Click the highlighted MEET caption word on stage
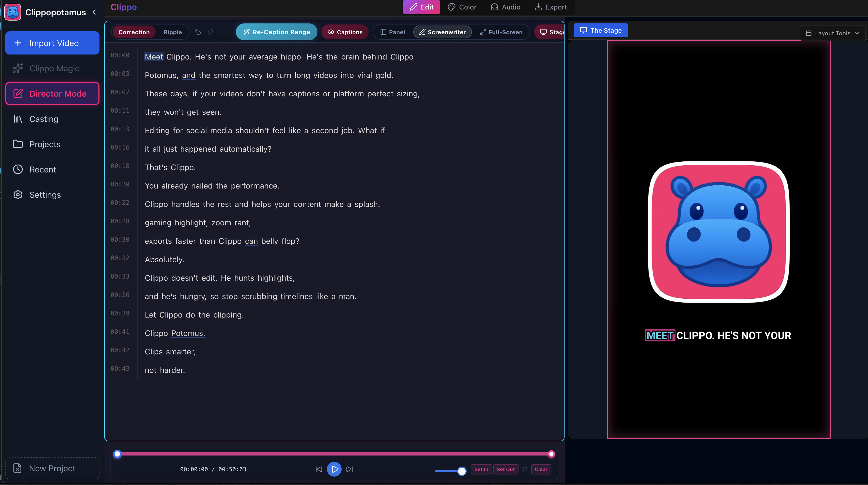868x485 pixels. click(660, 335)
